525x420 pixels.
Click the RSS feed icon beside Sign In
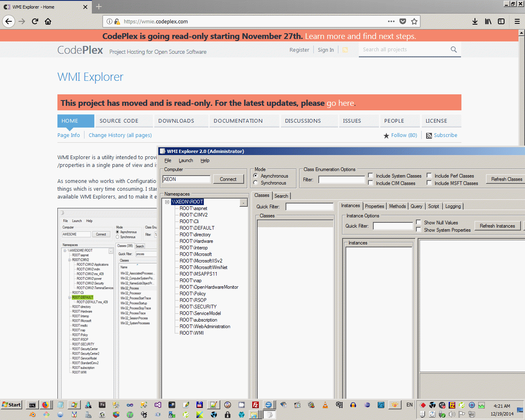tap(345, 50)
